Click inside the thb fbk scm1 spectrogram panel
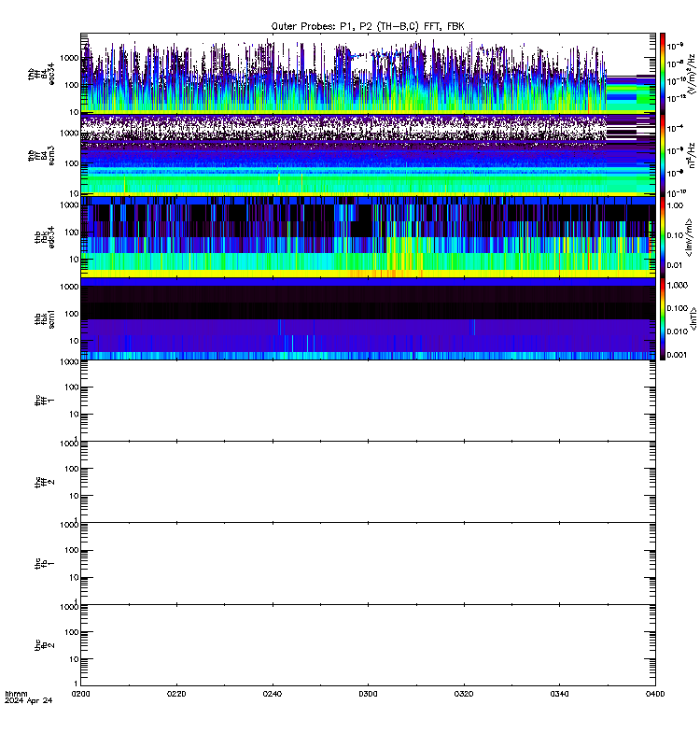 click(368, 318)
